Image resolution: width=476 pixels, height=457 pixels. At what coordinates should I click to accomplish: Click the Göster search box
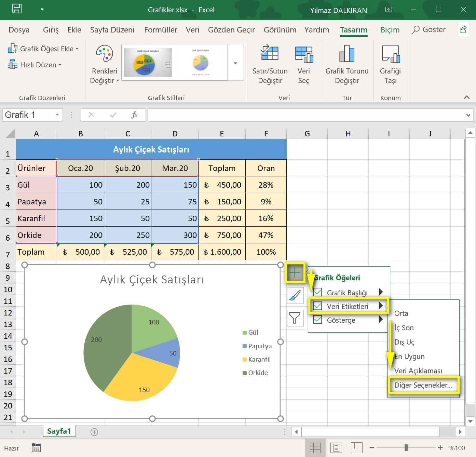[429, 30]
